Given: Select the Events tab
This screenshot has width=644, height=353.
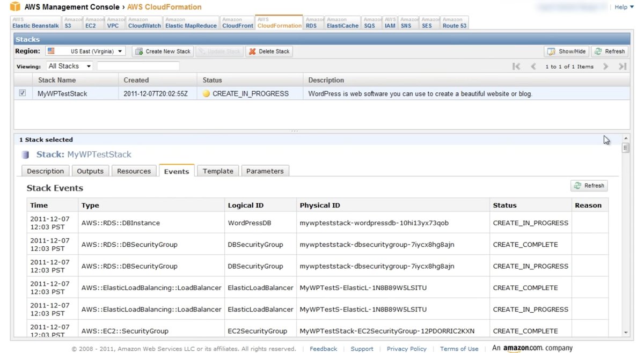Looking at the screenshot, I should [177, 171].
